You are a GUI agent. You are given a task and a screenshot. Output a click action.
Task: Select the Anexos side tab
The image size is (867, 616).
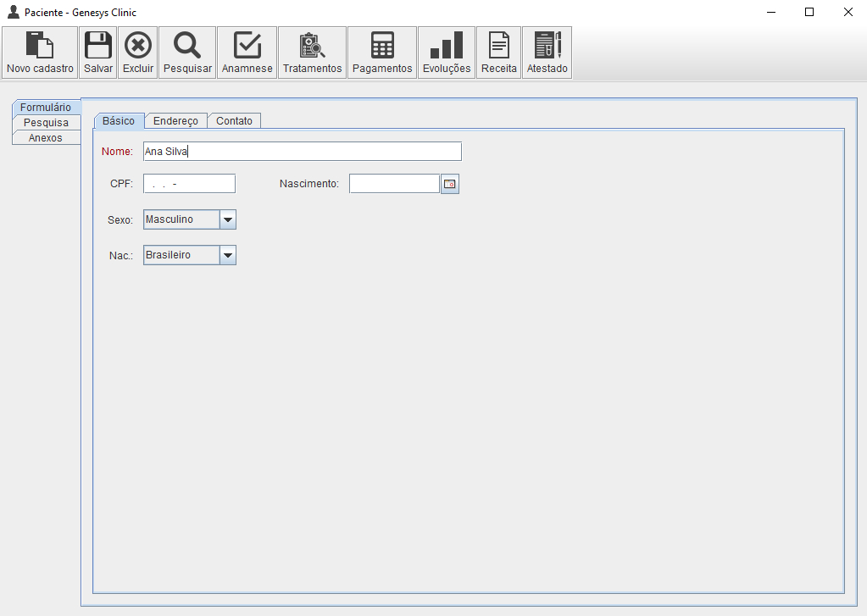coord(46,138)
